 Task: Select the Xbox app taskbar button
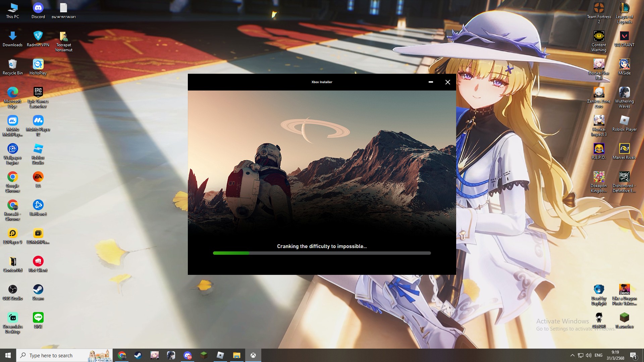[x=253, y=355]
